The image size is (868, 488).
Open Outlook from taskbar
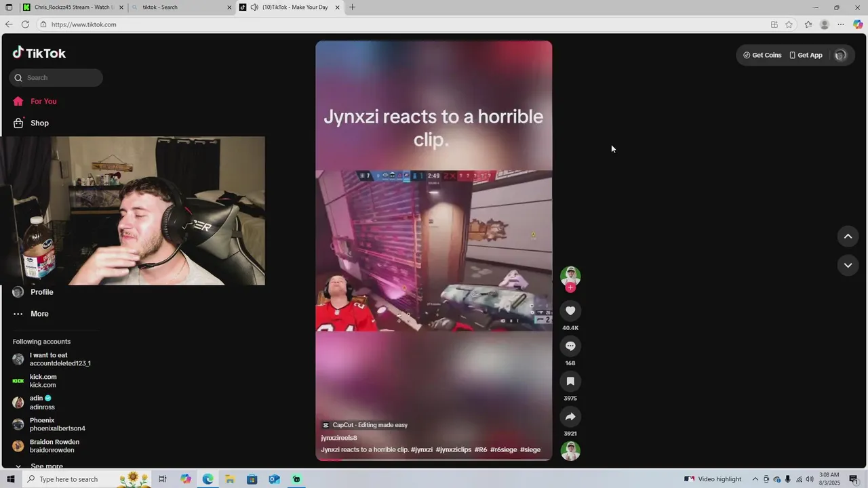pos(274,479)
